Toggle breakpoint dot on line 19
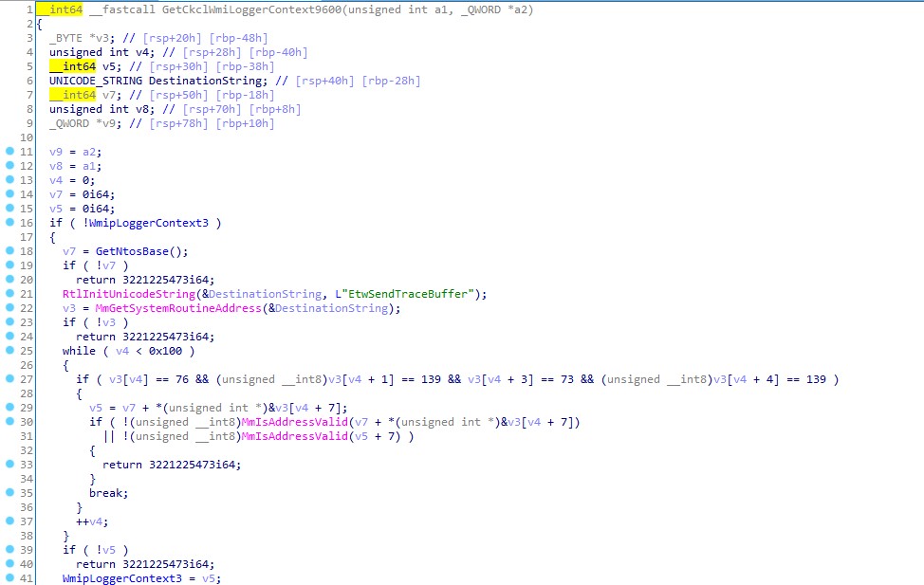The height and width of the screenshot is (585, 924). coord(9,265)
